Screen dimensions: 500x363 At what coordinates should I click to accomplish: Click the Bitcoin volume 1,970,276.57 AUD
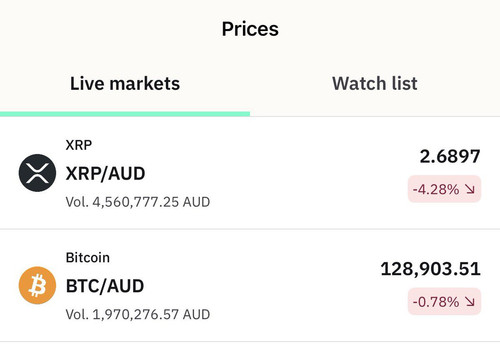(x=138, y=314)
